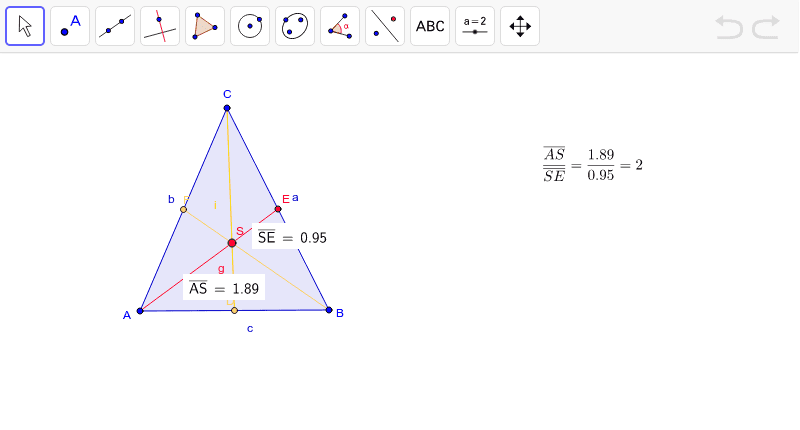Viewport: 800px width, 430px height.
Task: Select the Ellipse conic tool
Action: coord(295,26)
